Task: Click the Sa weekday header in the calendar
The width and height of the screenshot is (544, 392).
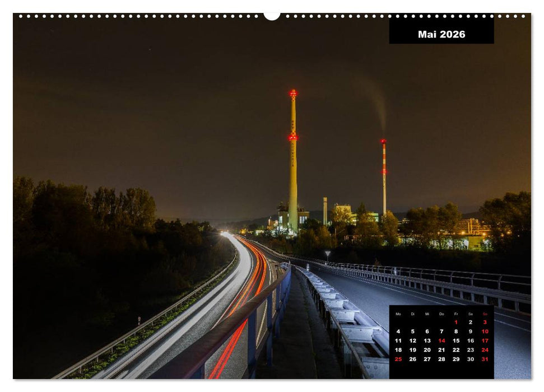Action: 471,314
